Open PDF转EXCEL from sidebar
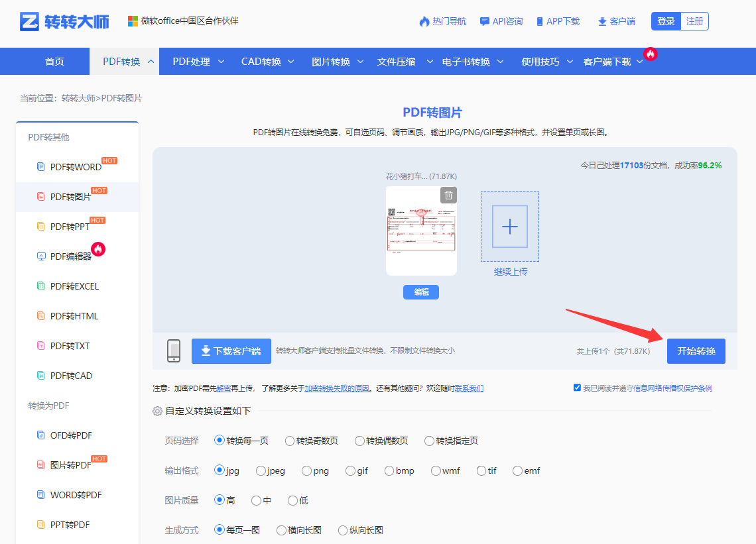756x544 pixels. tap(75, 286)
